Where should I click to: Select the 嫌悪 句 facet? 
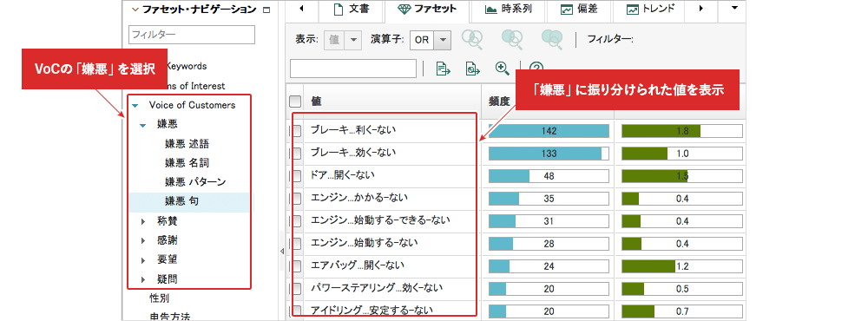[x=181, y=201]
